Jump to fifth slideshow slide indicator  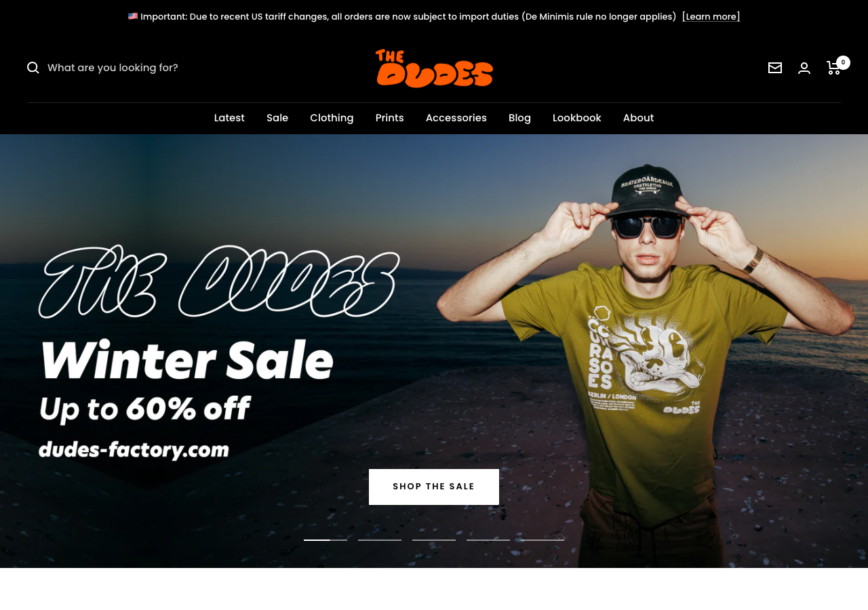542,540
